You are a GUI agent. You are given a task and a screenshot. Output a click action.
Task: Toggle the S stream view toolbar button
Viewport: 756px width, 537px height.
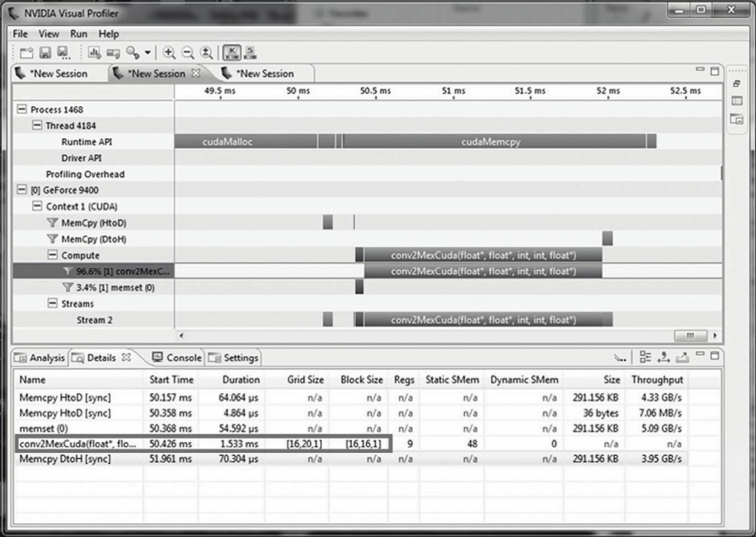(250, 53)
